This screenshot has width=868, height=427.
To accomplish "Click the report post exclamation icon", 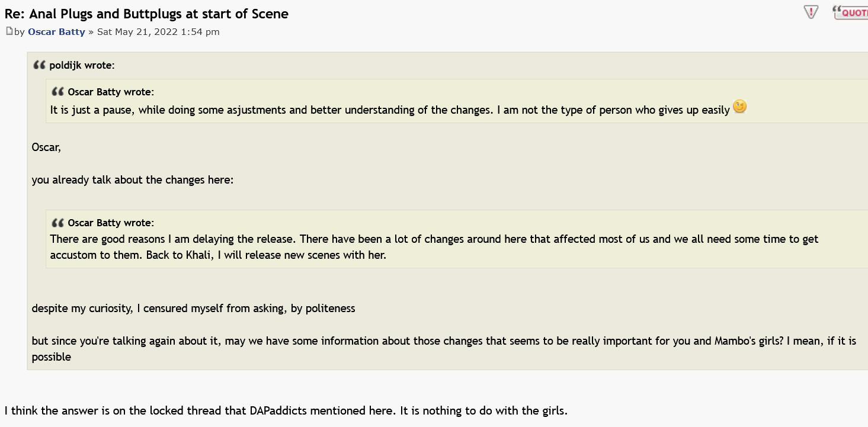I will pyautogui.click(x=811, y=12).
